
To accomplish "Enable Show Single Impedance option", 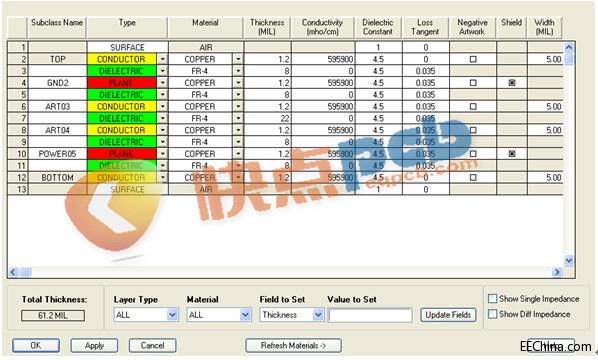I will [x=493, y=298].
